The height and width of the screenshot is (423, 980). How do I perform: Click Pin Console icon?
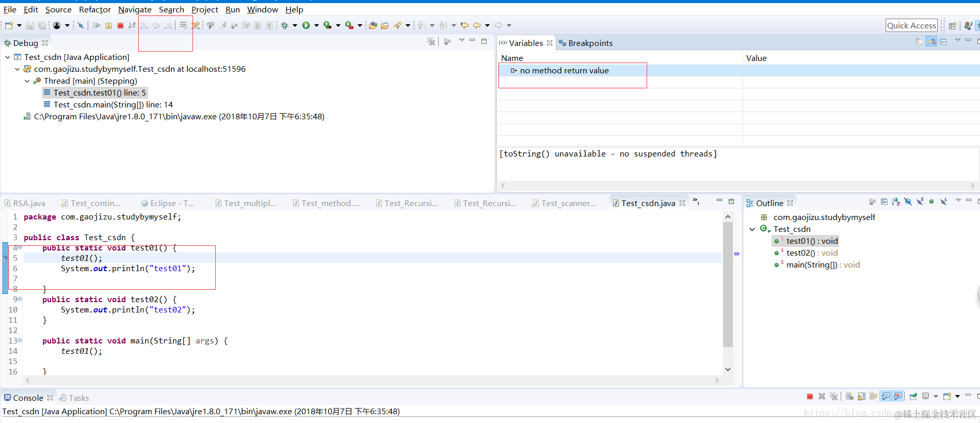point(913,396)
